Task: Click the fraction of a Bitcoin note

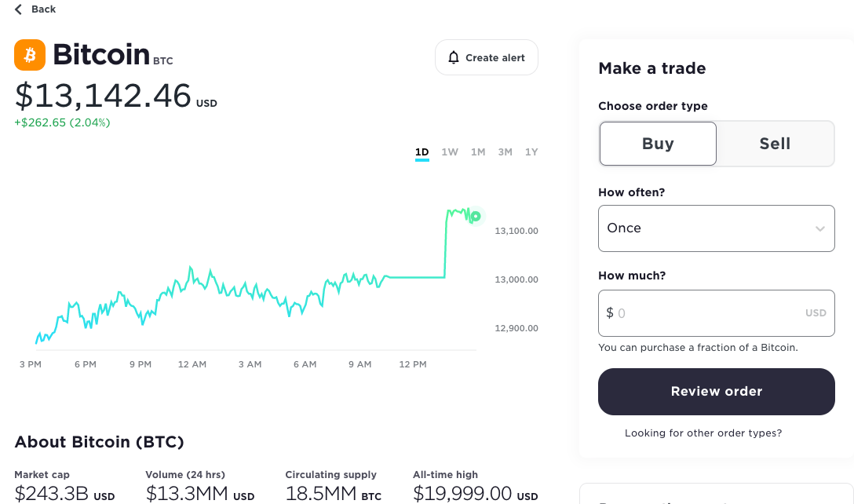Action: (x=699, y=348)
